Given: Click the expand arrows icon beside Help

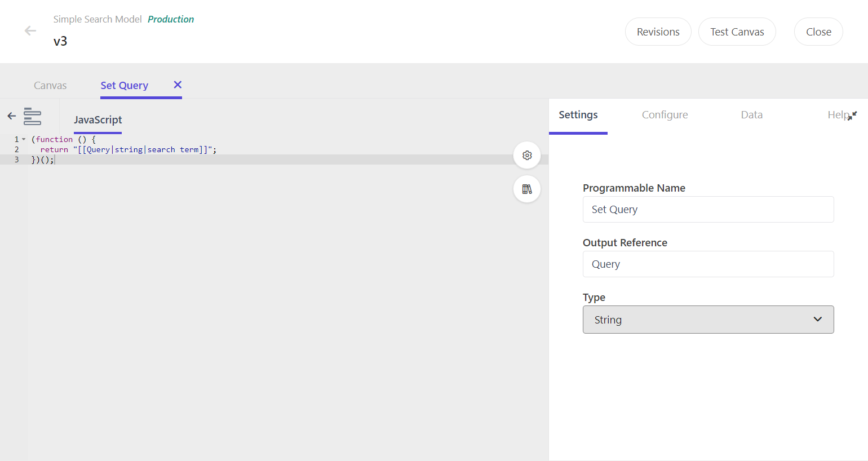Looking at the screenshot, I should pyautogui.click(x=854, y=116).
